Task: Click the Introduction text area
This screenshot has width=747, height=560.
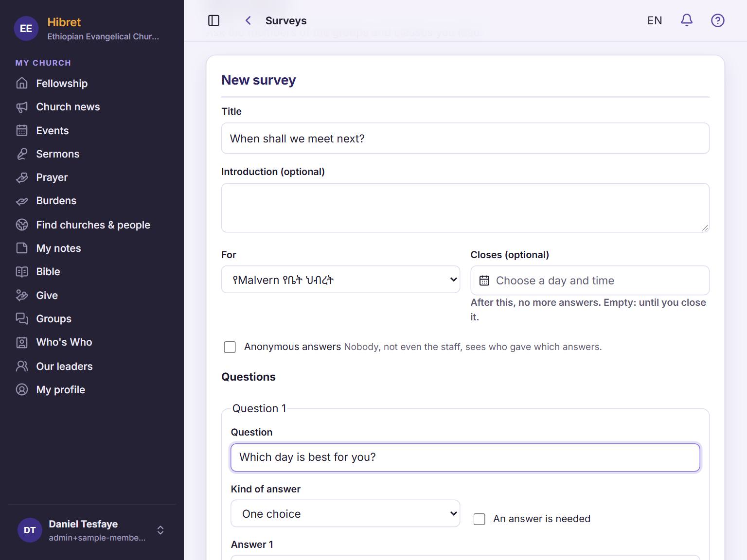Action: pos(465,208)
